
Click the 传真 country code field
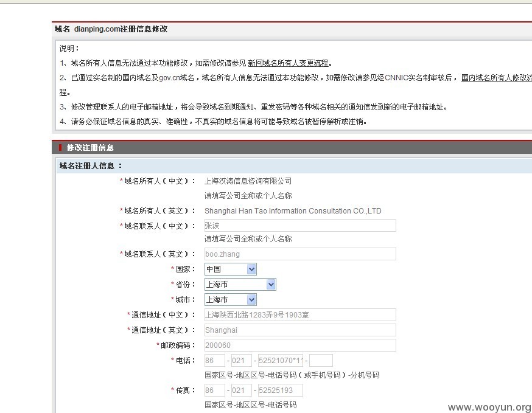[214, 390]
